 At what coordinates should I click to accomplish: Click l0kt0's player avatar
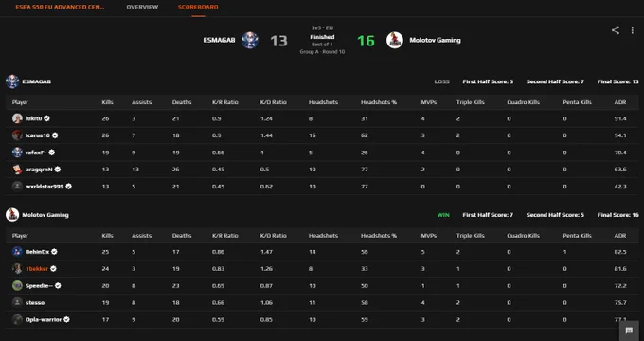pyautogui.click(x=17, y=118)
